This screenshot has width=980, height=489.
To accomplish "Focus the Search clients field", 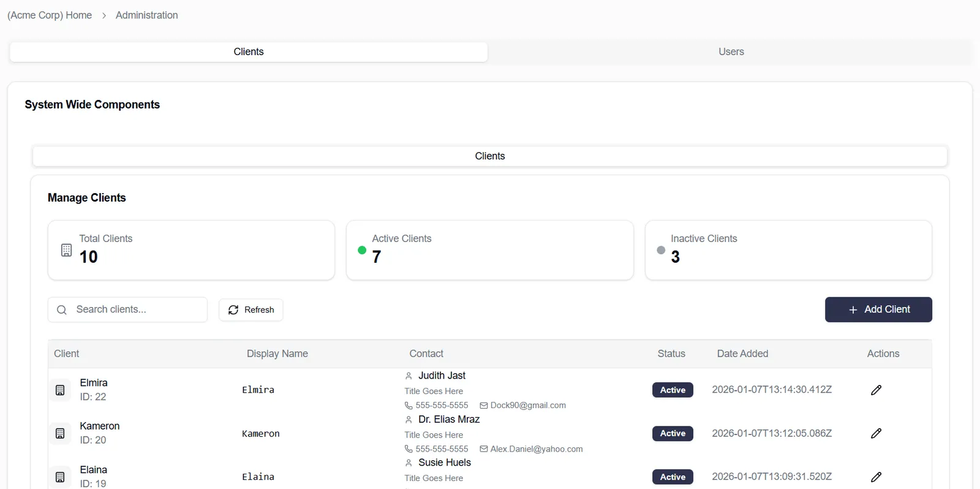I will pyautogui.click(x=127, y=309).
